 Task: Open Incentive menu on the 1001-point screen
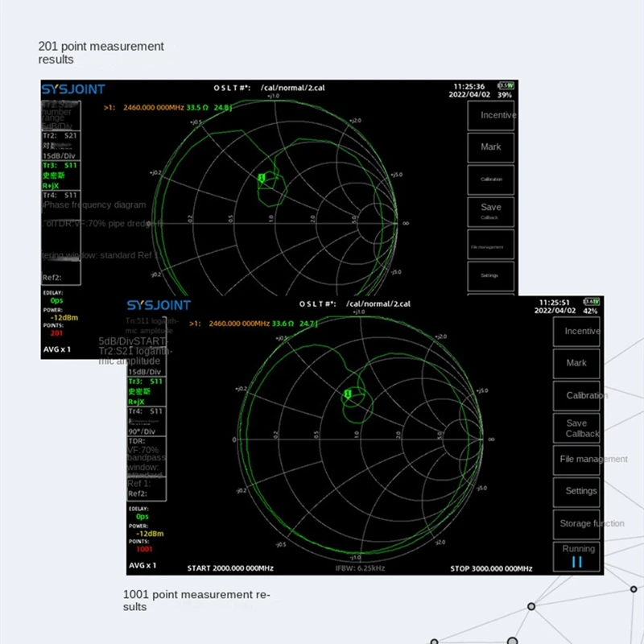click(576, 332)
